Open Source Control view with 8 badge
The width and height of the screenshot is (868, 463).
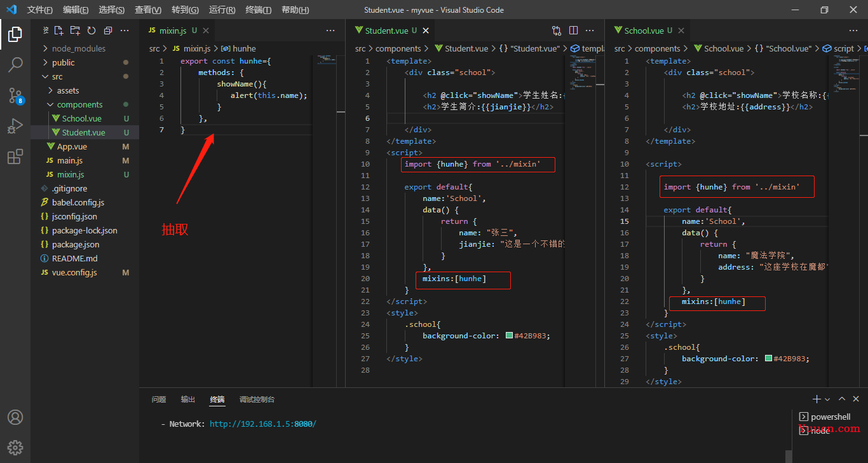[x=15, y=95]
